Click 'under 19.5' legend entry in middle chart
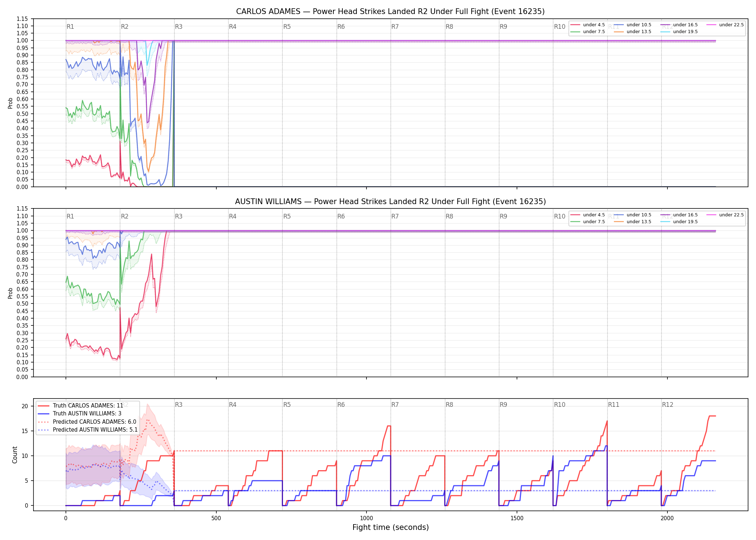756x540 pixels. 679,222
